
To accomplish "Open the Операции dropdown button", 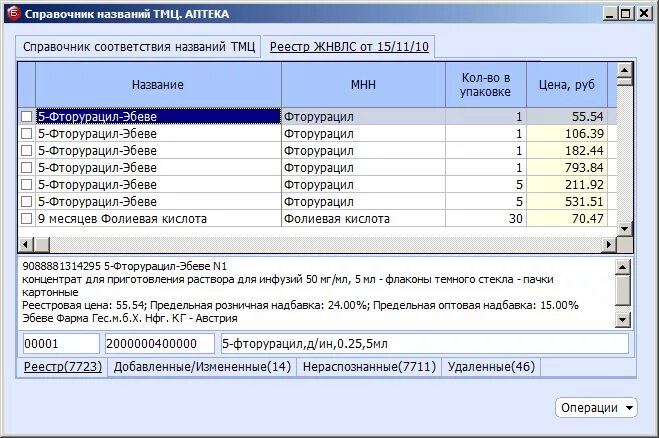I will click(596, 408).
